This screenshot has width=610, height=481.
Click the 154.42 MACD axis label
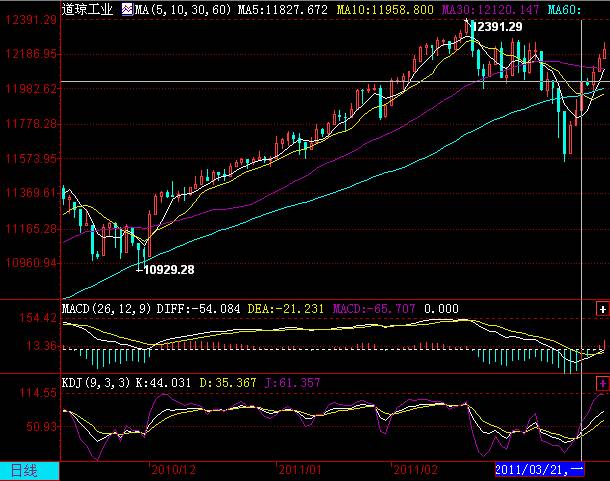pyautogui.click(x=38, y=318)
